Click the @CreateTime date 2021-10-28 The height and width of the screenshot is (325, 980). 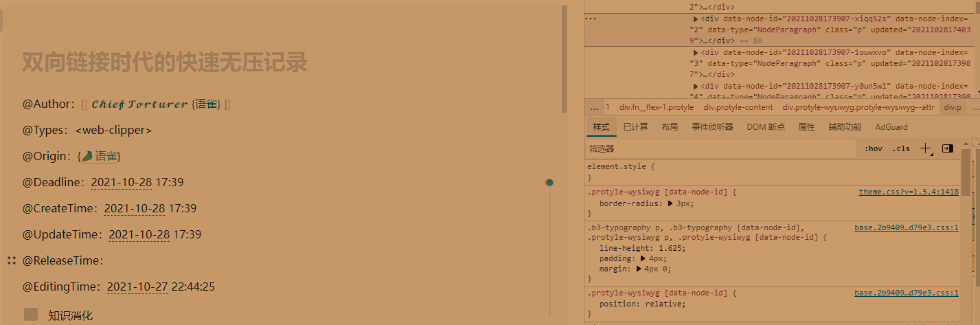(135, 209)
